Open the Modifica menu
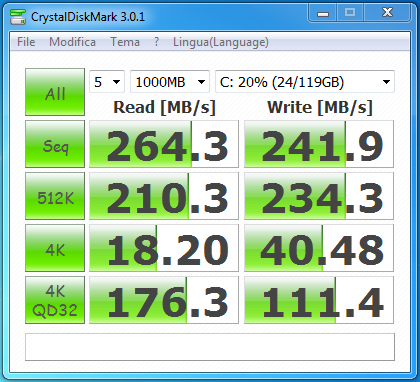Image resolution: width=420 pixels, height=382 pixels. (72, 42)
